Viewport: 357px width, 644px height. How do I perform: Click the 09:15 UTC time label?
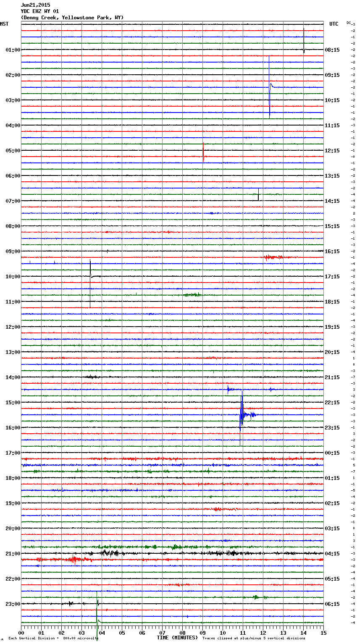(x=332, y=75)
